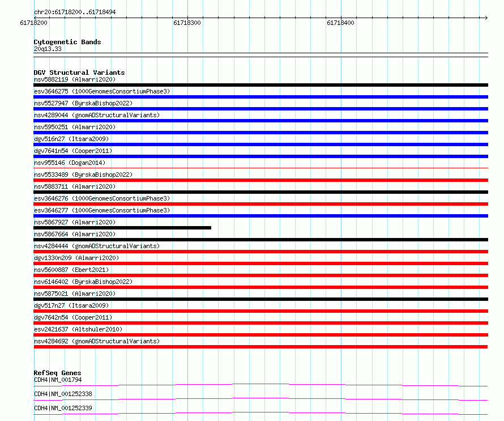Click nsv5533489 (ByrskaBishop2022) label
Image resolution: width=504 pixels, height=421 pixels.
83,175
